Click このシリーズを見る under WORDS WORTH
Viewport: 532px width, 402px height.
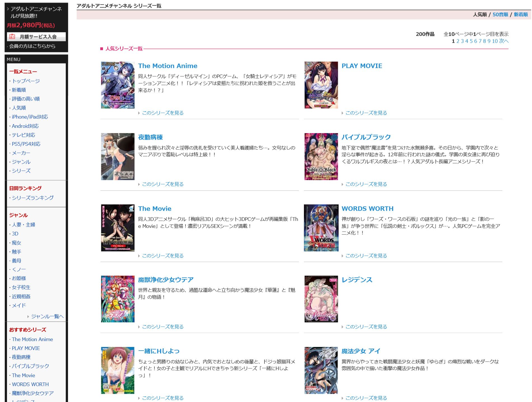tap(366, 256)
